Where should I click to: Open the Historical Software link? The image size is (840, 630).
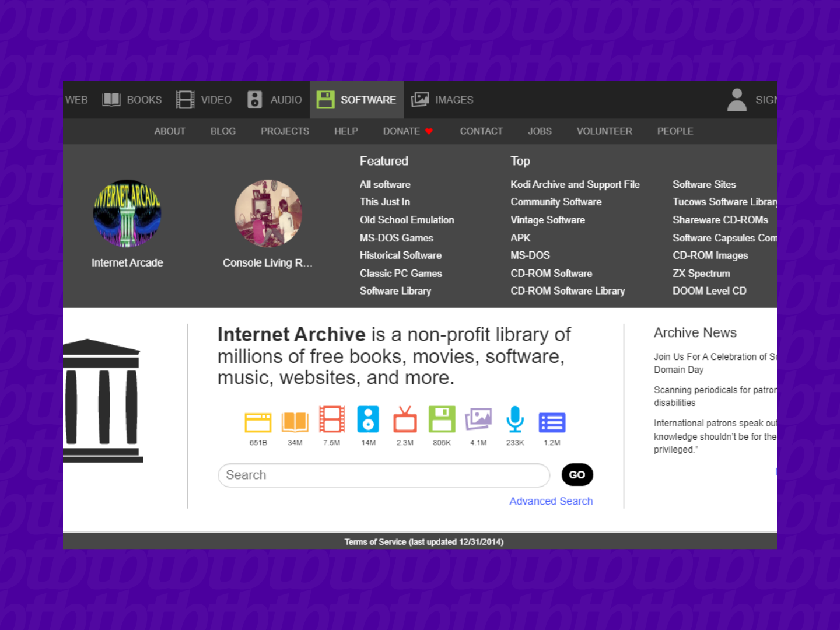401,256
